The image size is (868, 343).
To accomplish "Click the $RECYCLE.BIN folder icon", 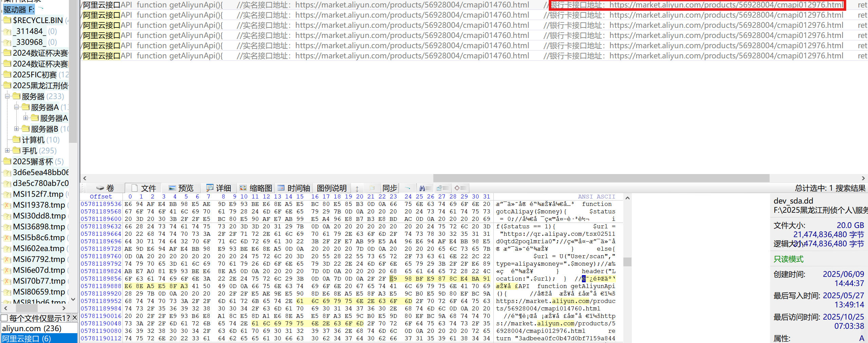I will tap(7, 20).
